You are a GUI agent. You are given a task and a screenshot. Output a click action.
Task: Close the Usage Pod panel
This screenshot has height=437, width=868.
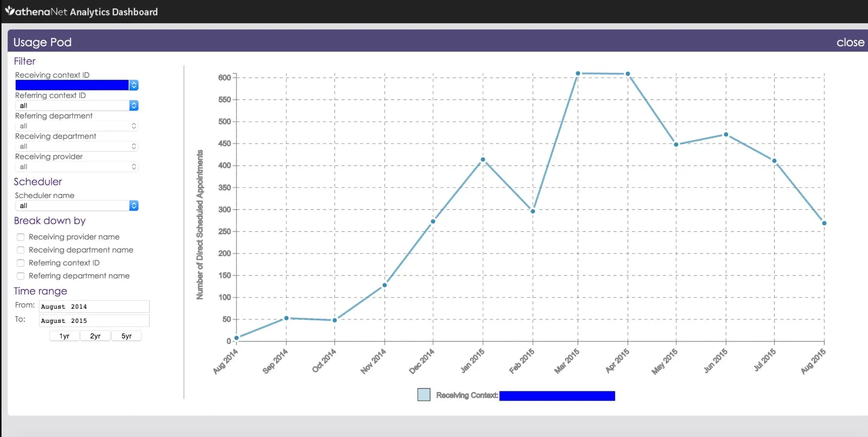(x=850, y=42)
